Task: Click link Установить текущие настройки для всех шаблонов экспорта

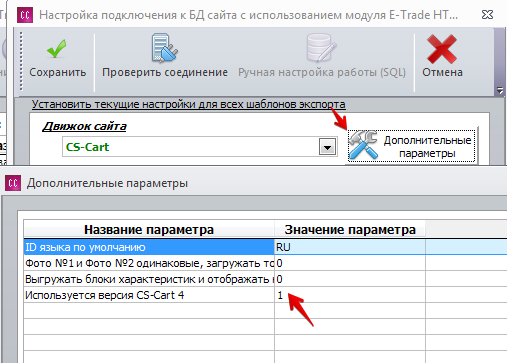Action: 188,105
